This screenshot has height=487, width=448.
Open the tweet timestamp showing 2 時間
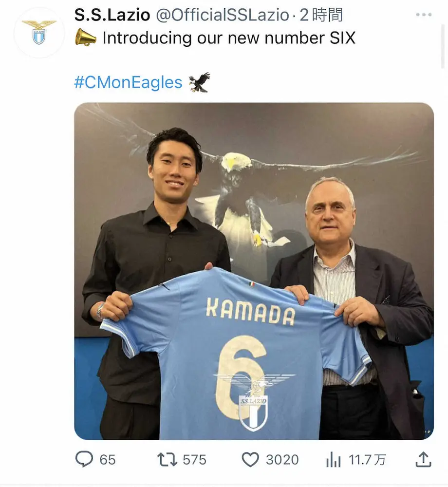(321, 15)
